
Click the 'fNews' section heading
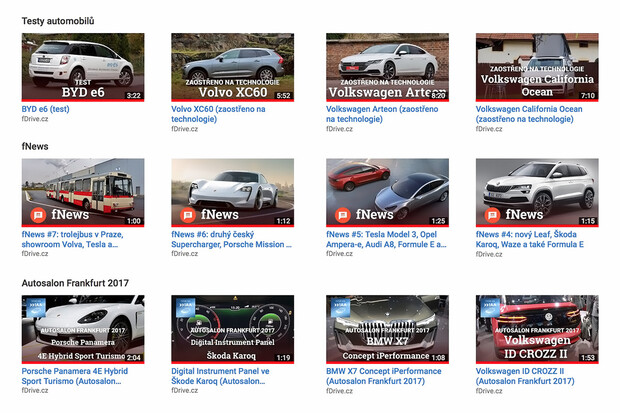pyautogui.click(x=35, y=146)
